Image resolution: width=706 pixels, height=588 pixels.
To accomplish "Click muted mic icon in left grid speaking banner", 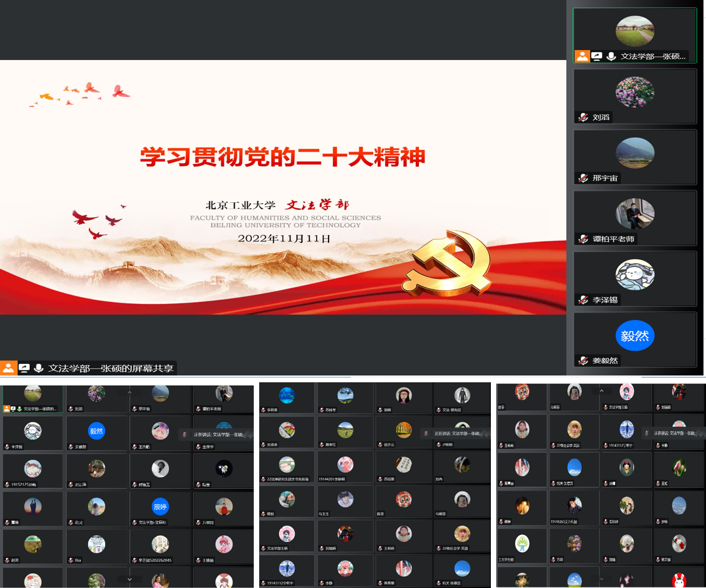I will (x=184, y=435).
